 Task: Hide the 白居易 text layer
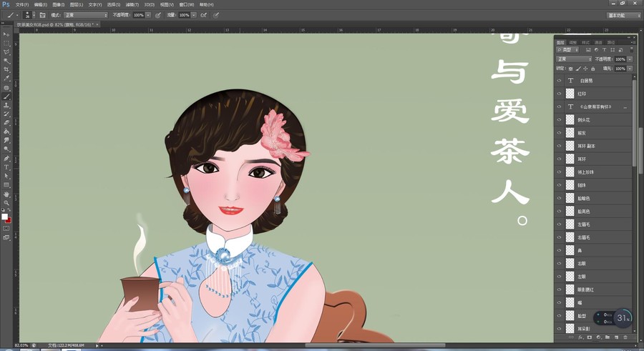559,81
